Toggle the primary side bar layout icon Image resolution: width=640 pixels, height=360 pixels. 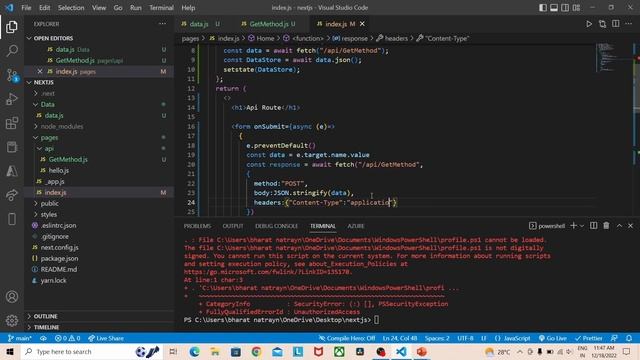click(x=542, y=8)
